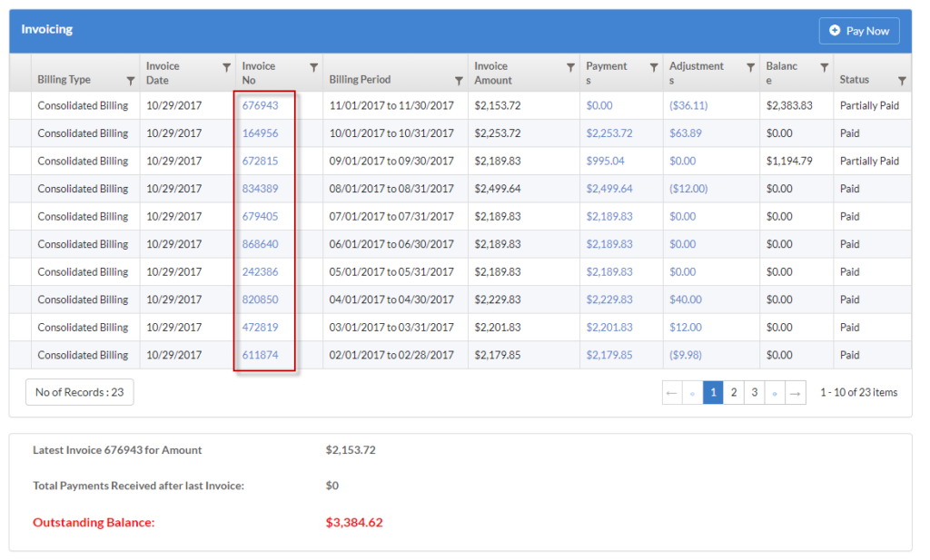Click the Payments column filter icon
Image resolution: width=930 pixels, height=560 pixels.
coord(652,67)
